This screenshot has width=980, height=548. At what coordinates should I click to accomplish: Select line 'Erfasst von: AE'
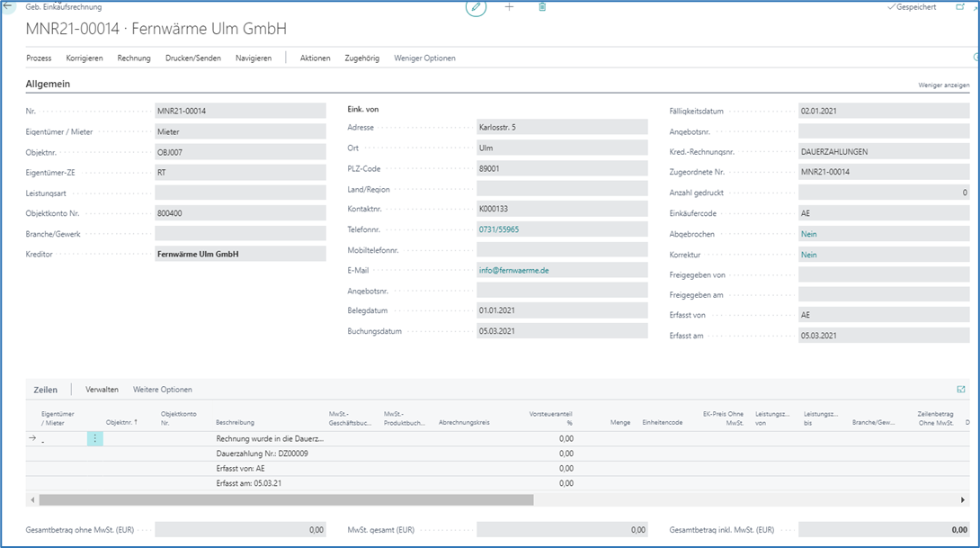pos(240,469)
